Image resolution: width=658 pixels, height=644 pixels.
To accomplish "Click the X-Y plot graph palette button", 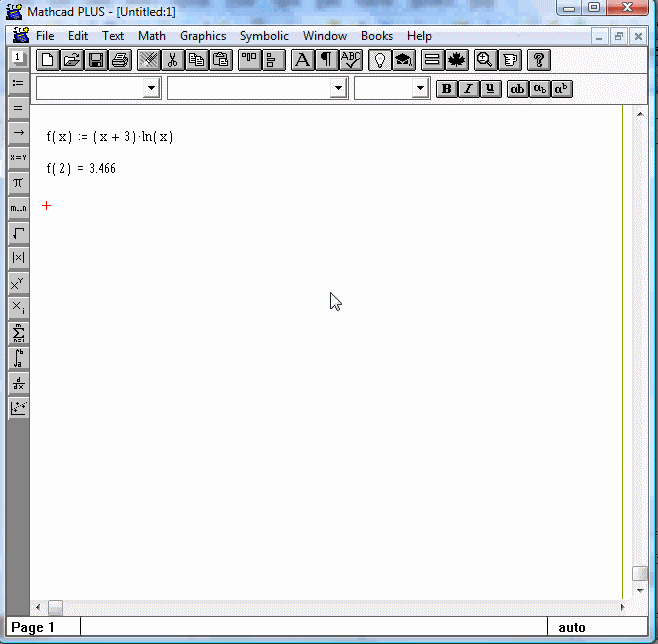I will click(18, 408).
